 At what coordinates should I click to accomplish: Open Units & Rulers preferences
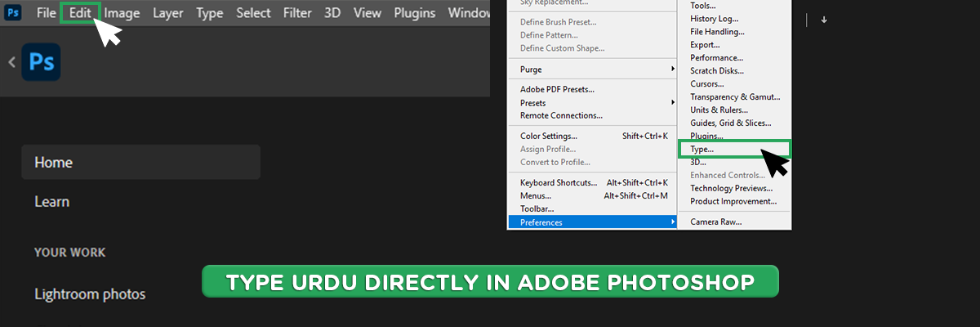pyautogui.click(x=719, y=110)
